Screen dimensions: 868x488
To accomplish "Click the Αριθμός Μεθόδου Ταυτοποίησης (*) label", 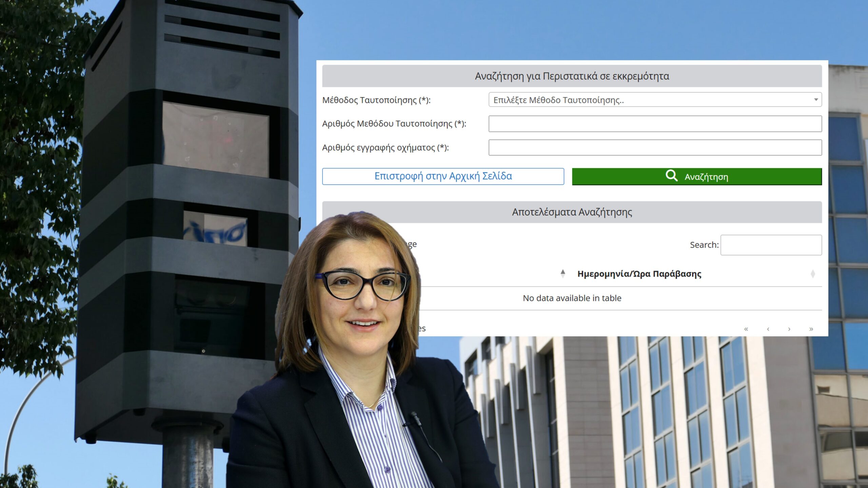I will (394, 124).
